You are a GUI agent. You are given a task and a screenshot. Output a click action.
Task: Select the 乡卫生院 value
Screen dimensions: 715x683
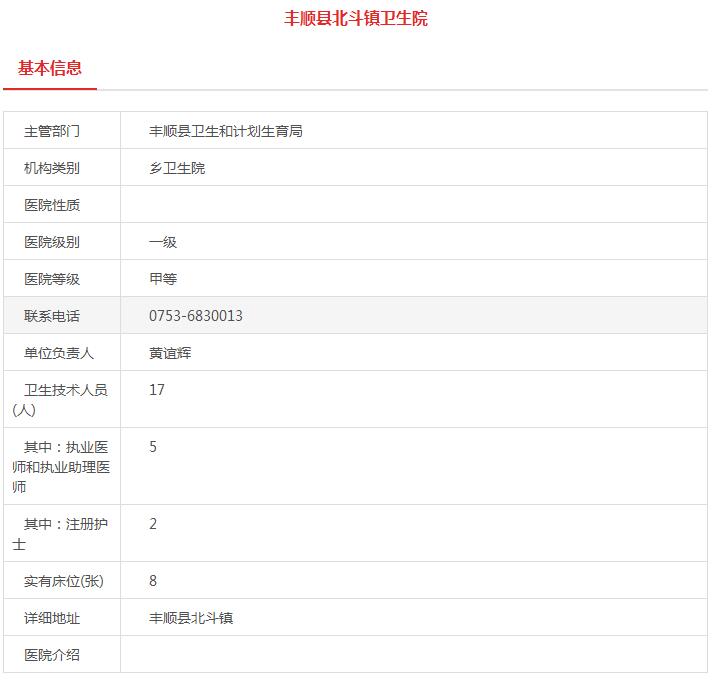click(x=177, y=168)
